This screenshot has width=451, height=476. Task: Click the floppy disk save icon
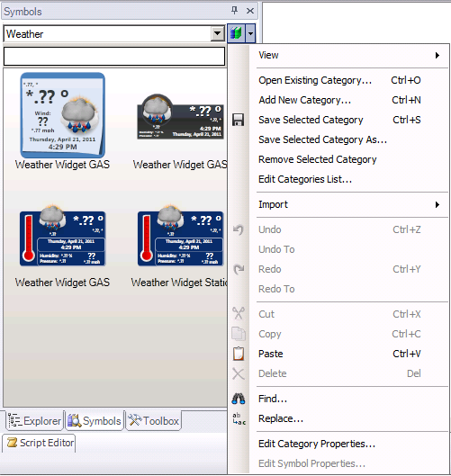tap(239, 120)
